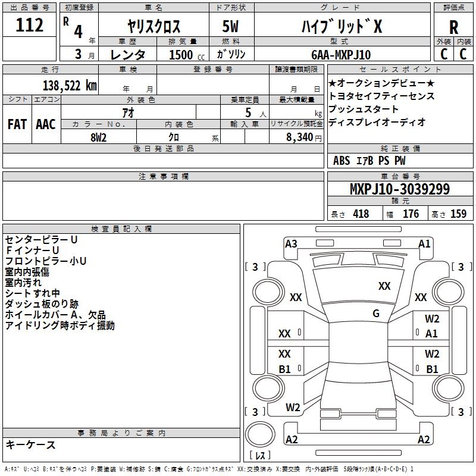476x476 pixels.
Task: Click chassis number MXPJ10-3039299
Action: click(400, 189)
